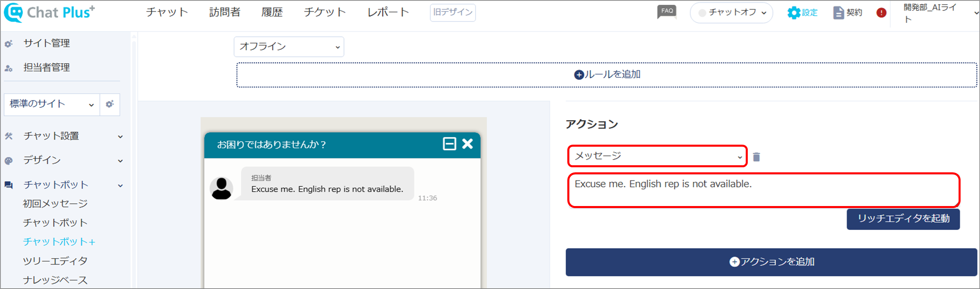Go to the チャット tab
Image resolution: width=980 pixels, height=289 pixels.
167,12
